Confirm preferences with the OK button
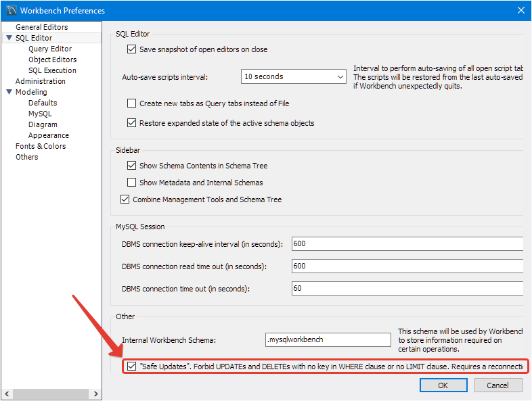The width and height of the screenshot is (532, 401). coord(443,385)
